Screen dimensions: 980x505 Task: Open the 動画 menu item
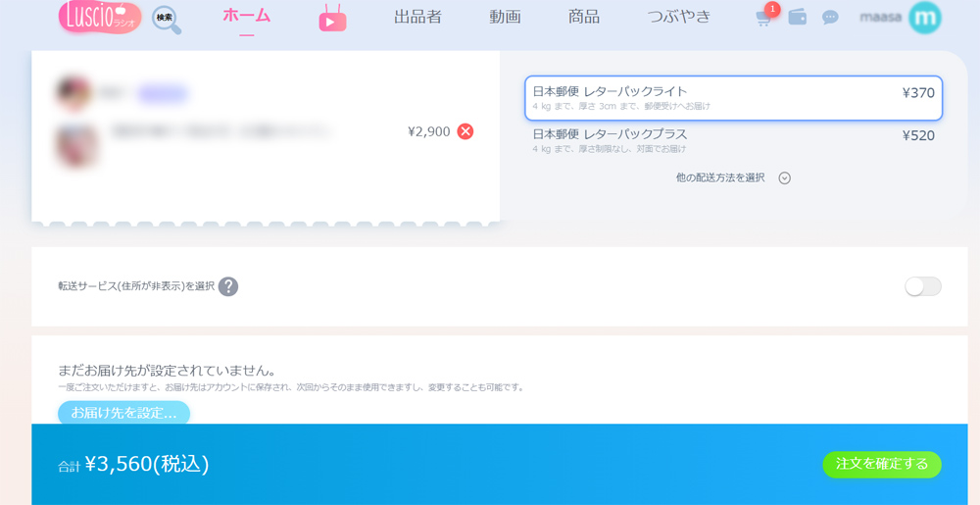pos(505,17)
